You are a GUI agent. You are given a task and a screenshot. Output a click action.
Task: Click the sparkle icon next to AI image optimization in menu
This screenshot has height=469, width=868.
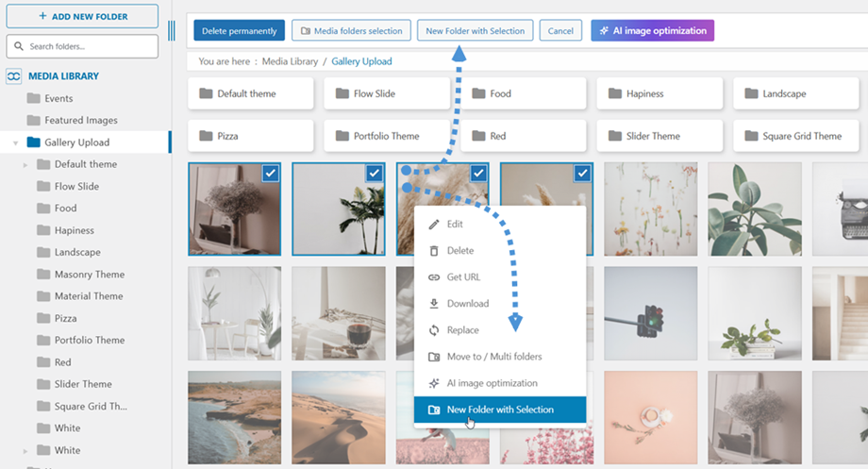(434, 383)
